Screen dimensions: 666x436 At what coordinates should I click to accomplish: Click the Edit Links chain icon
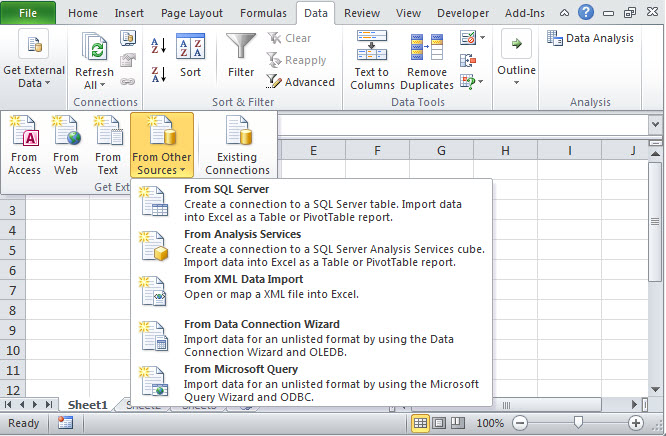click(127, 81)
